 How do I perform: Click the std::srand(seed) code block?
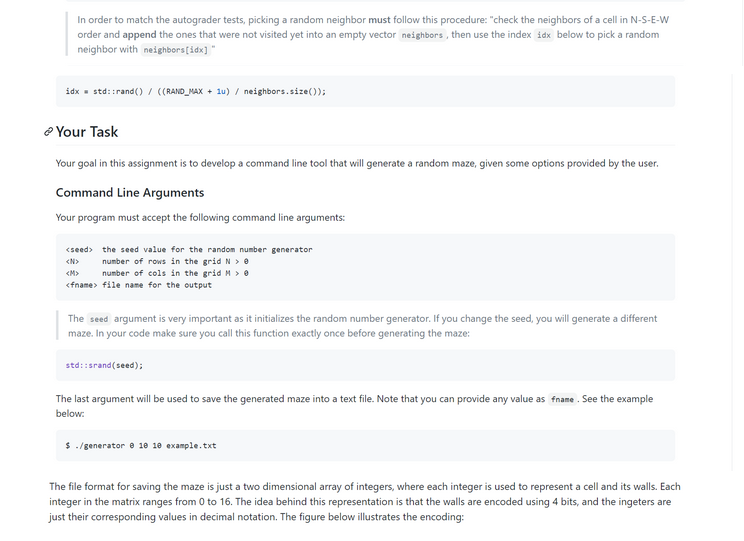(x=365, y=365)
